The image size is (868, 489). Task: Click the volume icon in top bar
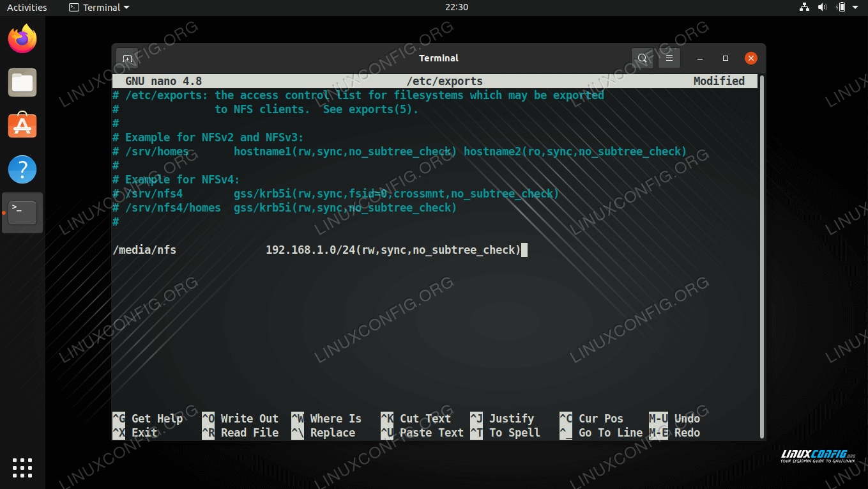[x=822, y=8]
